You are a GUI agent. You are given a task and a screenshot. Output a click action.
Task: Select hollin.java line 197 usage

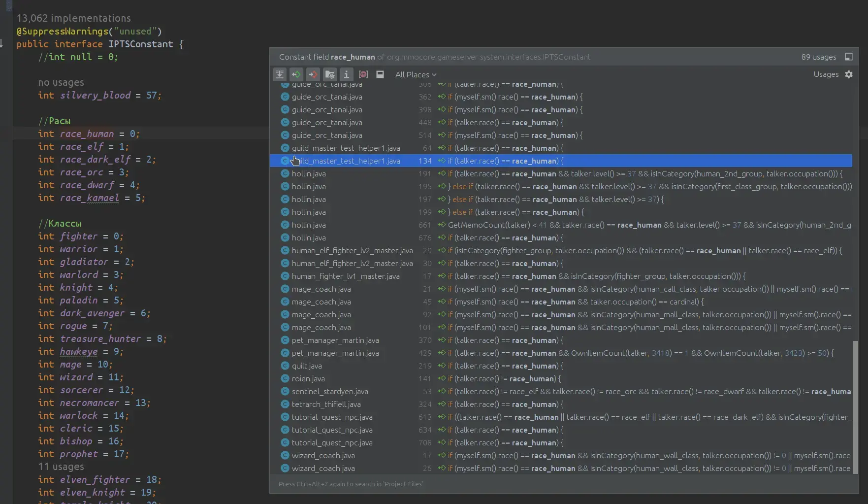[x=561, y=200]
